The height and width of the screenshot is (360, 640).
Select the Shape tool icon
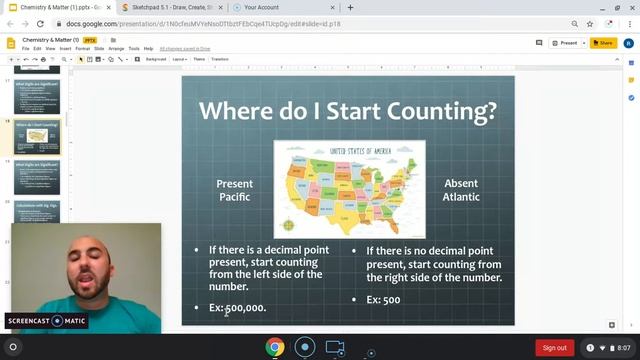pyautogui.click(x=111, y=60)
